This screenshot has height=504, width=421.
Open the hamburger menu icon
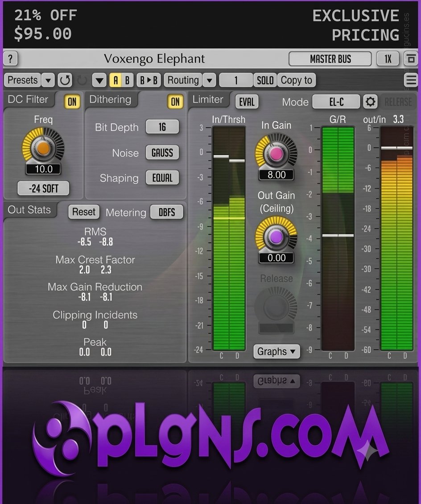pyautogui.click(x=411, y=80)
